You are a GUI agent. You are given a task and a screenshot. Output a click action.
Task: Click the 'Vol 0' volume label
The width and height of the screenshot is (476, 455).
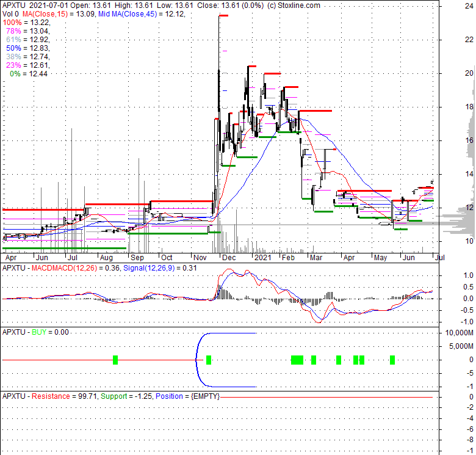point(10,14)
